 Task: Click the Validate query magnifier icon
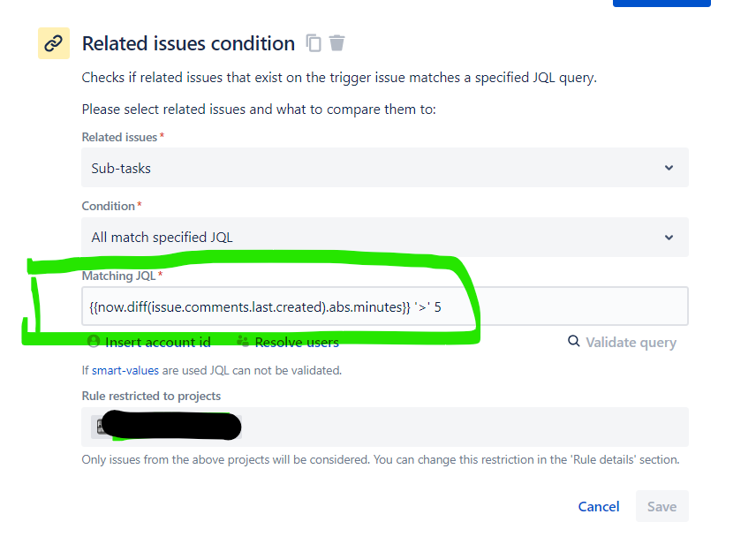[x=574, y=341]
